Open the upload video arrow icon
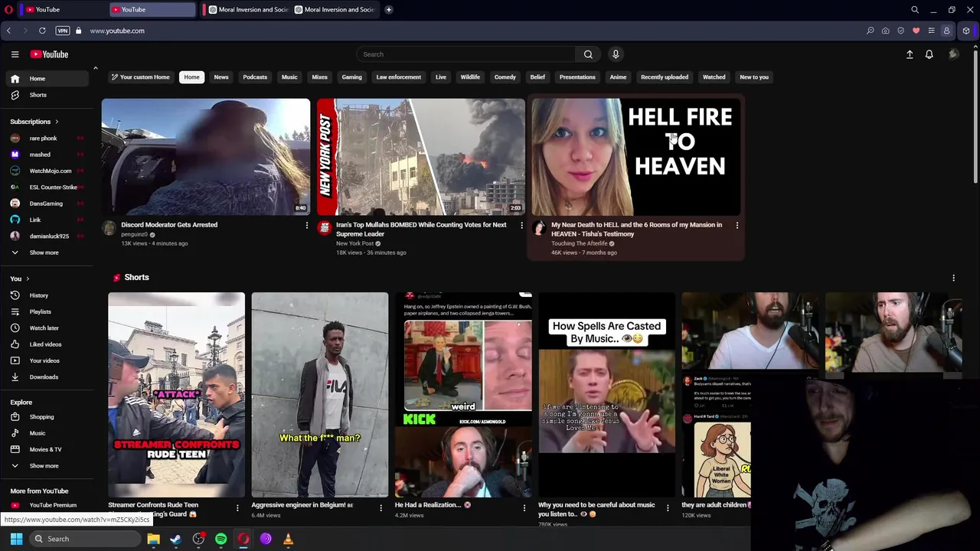The image size is (980, 551). (910, 54)
